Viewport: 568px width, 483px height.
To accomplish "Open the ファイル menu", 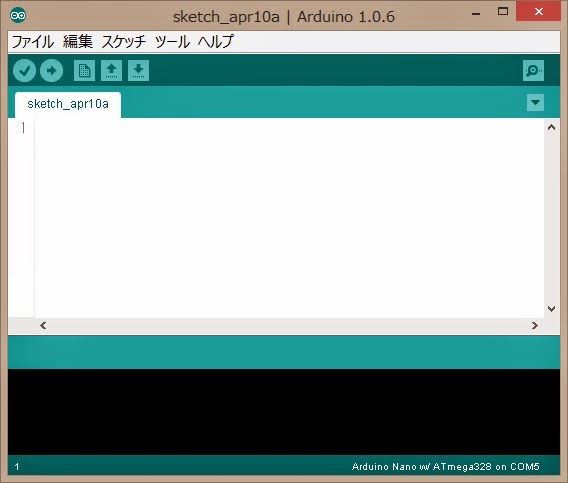I will 33,42.
